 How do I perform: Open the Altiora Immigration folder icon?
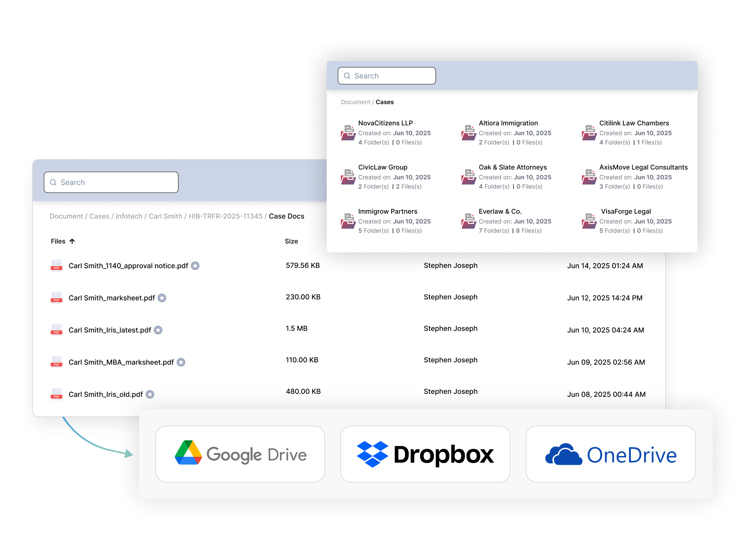pyautogui.click(x=469, y=133)
